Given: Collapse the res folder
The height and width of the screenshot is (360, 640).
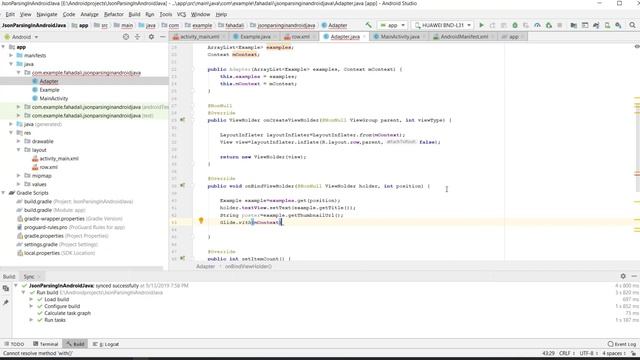Looking at the screenshot, I should 11,133.
